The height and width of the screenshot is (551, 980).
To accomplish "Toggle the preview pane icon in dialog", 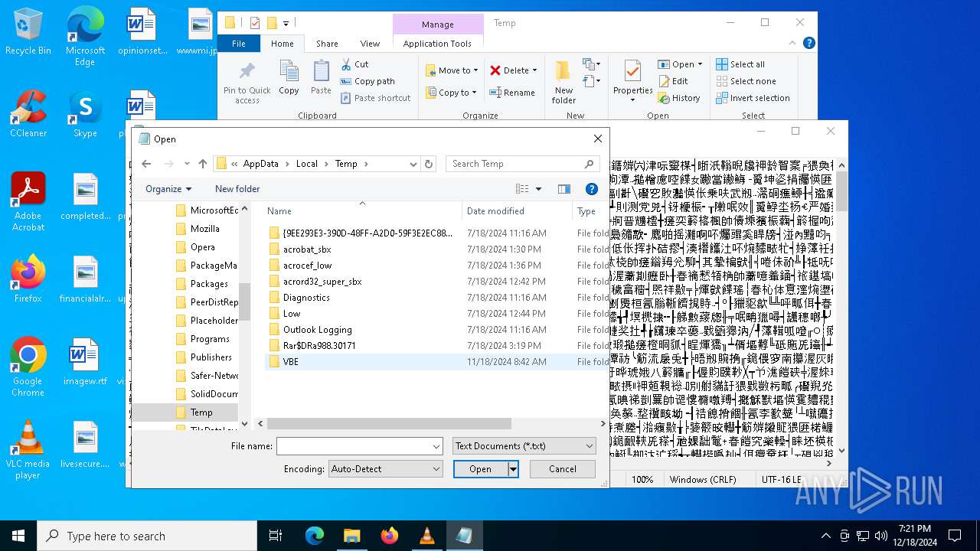I will tap(564, 189).
